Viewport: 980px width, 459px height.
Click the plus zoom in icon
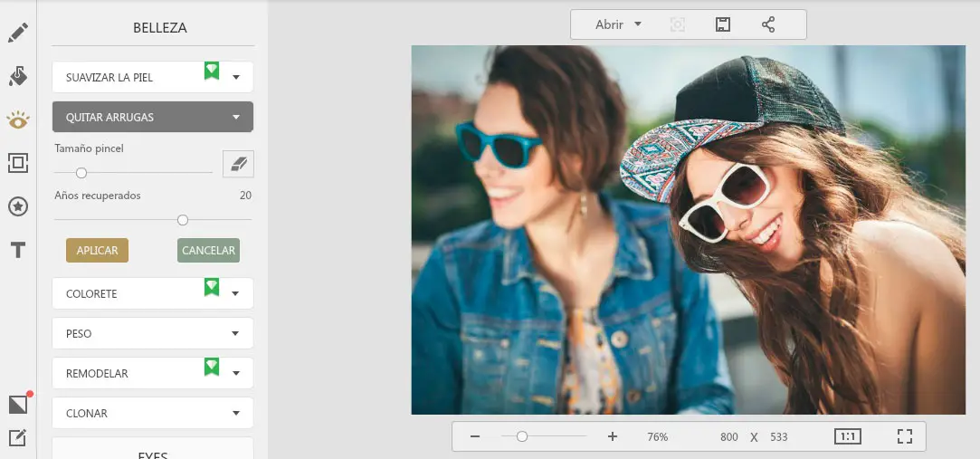[x=613, y=436]
